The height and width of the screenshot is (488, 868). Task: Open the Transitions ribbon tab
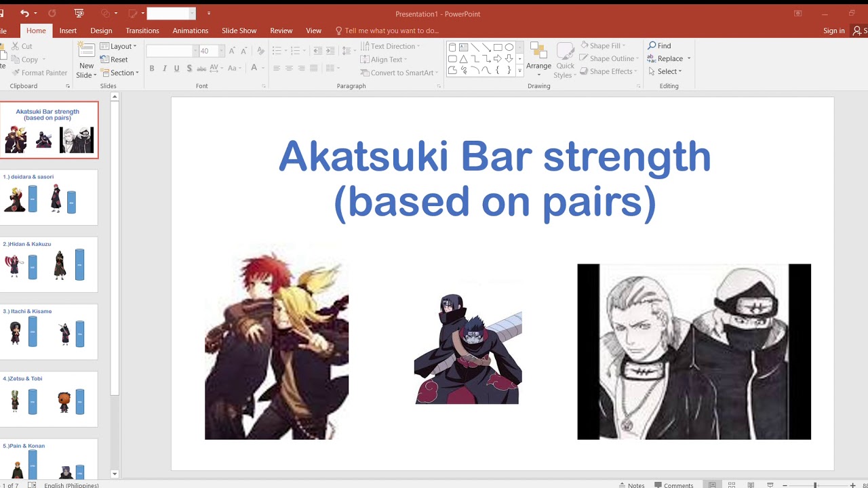click(x=142, y=30)
